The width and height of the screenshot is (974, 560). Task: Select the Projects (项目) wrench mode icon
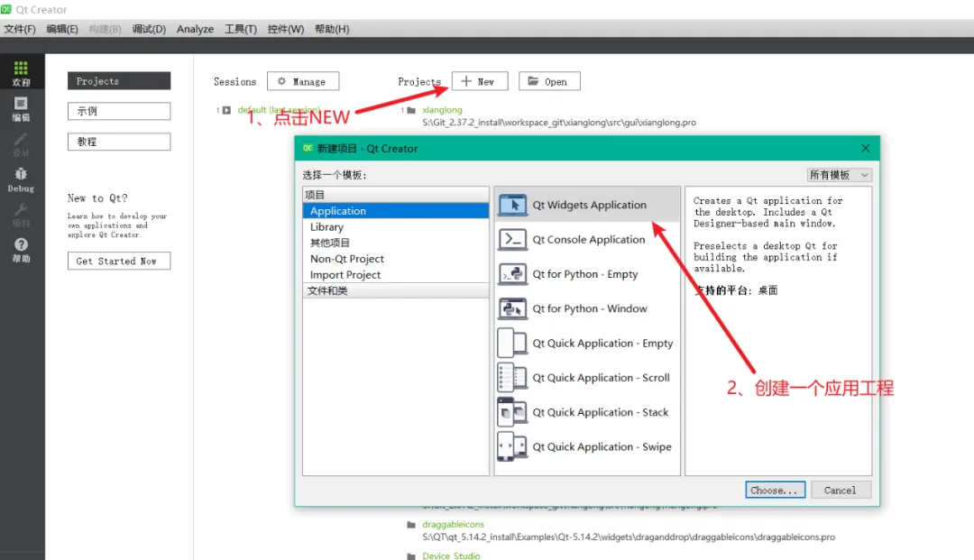coord(21,215)
